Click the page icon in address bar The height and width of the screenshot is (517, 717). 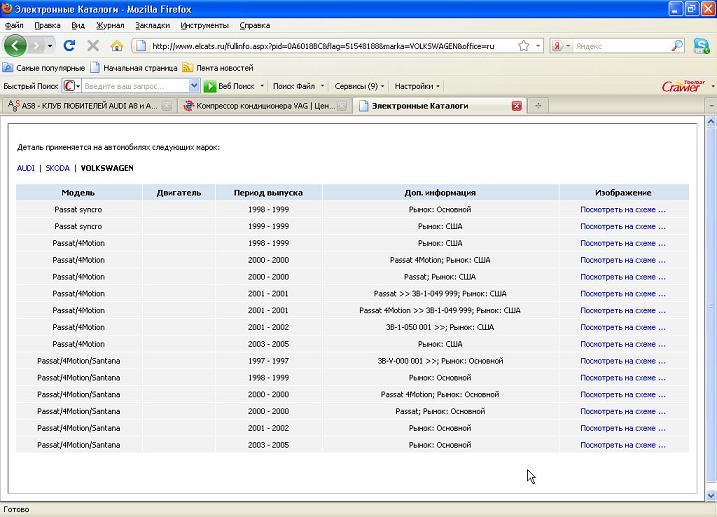pyautogui.click(x=141, y=46)
